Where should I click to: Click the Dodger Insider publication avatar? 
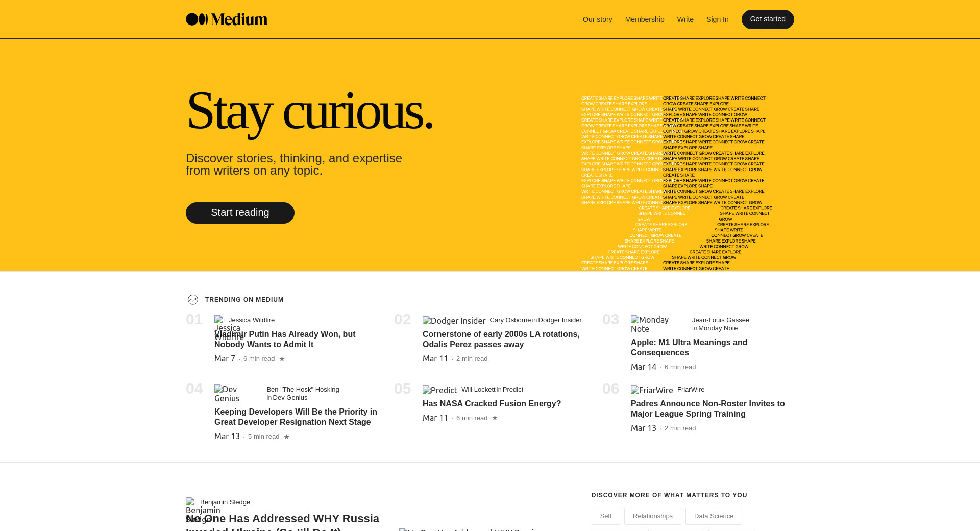tap(454, 321)
